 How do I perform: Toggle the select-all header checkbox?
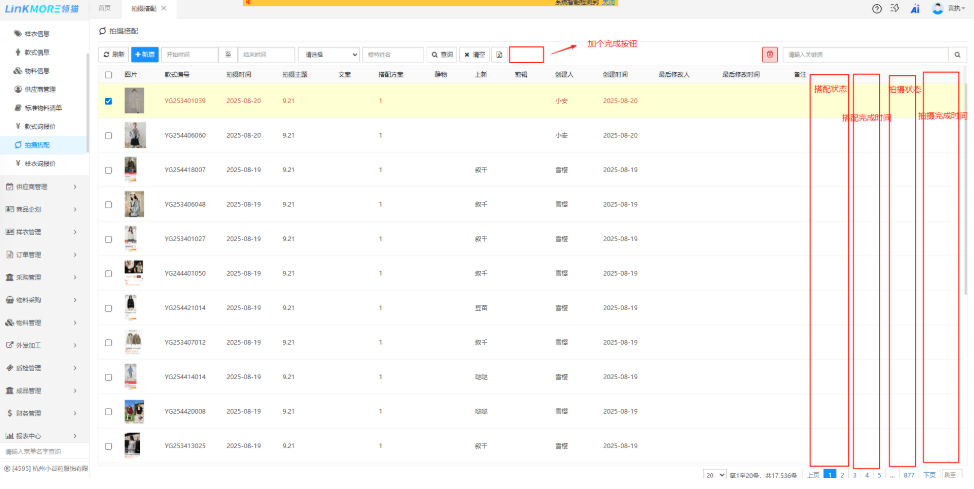click(x=108, y=75)
